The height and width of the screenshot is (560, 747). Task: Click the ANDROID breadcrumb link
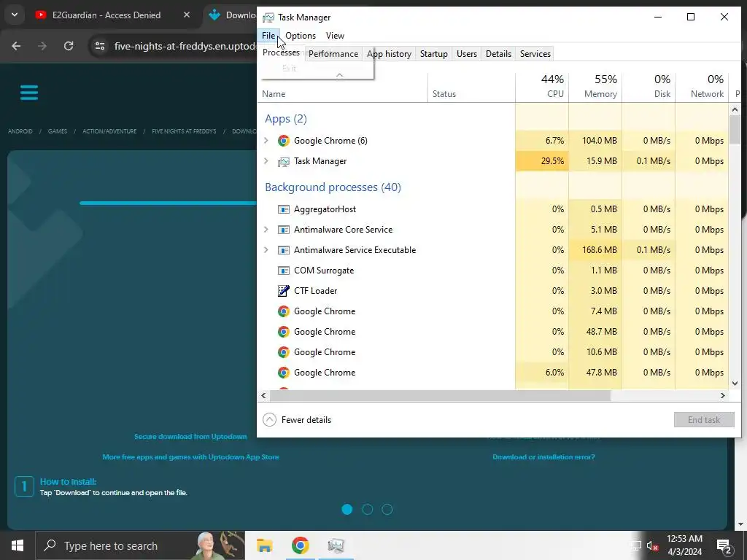(x=20, y=131)
